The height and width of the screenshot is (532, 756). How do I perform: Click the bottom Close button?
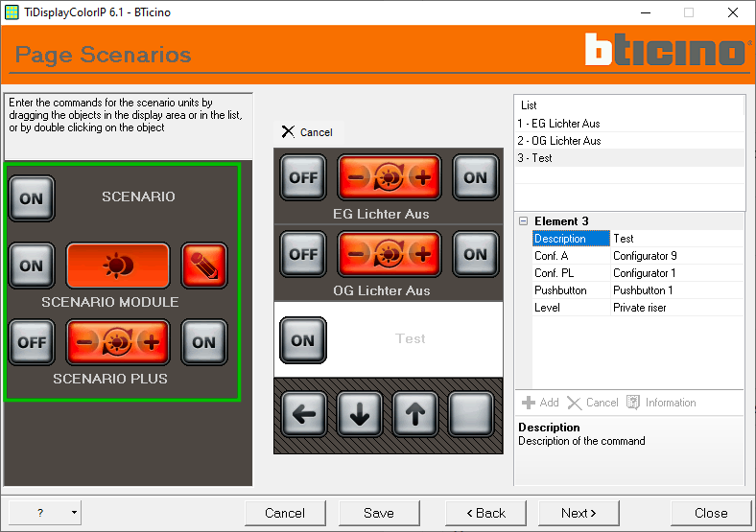tap(711, 513)
